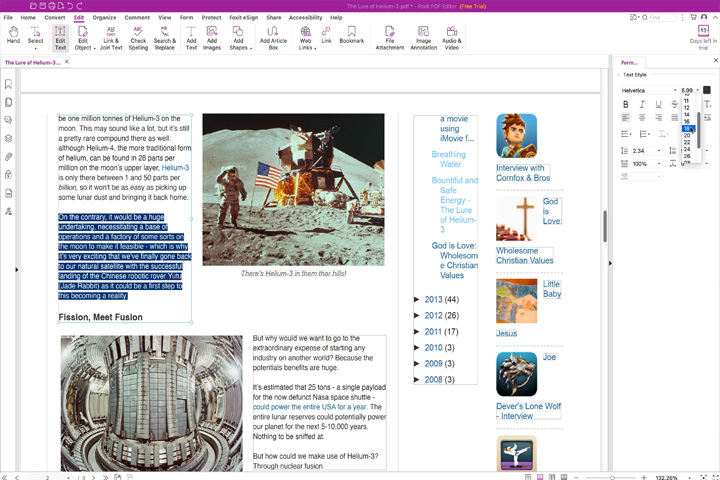Toggle Italic formatting
Image resolution: width=720 pixels, height=480 pixels.
[642, 104]
